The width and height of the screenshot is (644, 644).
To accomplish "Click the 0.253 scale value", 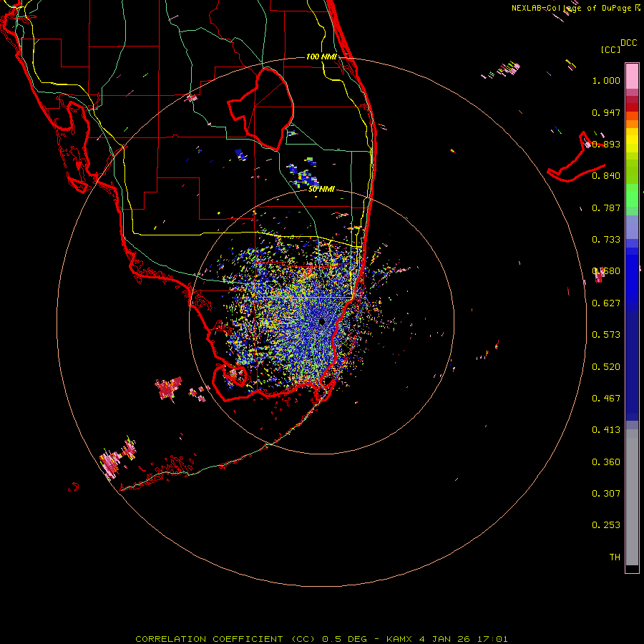I will pos(606,525).
